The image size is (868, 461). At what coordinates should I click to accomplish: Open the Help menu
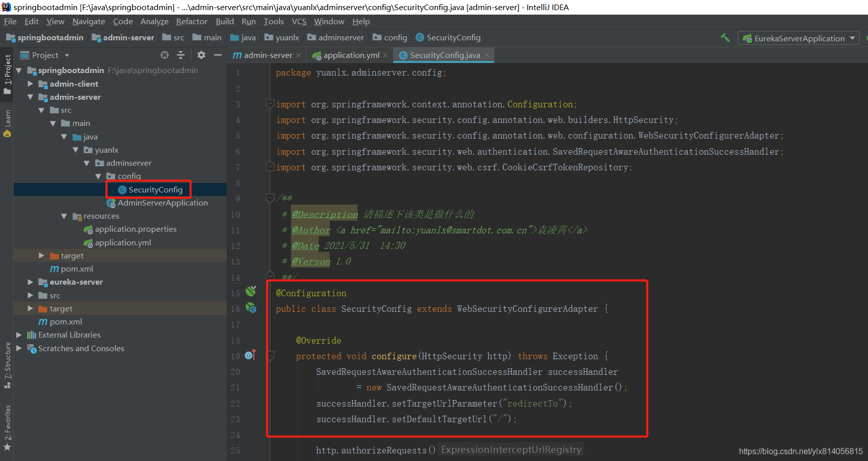[x=361, y=21]
